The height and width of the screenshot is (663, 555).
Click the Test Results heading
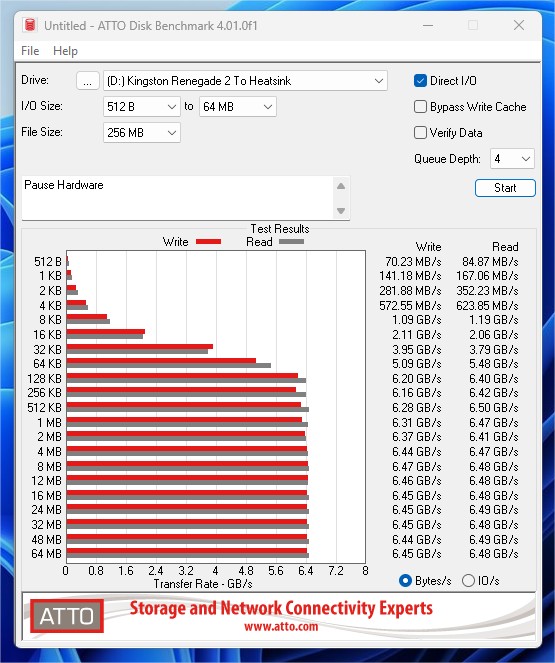click(x=280, y=229)
